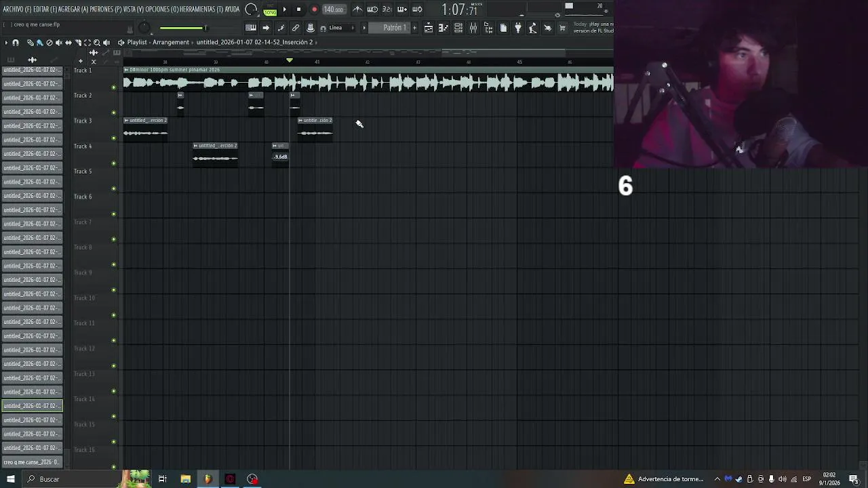Select the brush Paint tool
The image size is (868, 488).
[x=39, y=43]
